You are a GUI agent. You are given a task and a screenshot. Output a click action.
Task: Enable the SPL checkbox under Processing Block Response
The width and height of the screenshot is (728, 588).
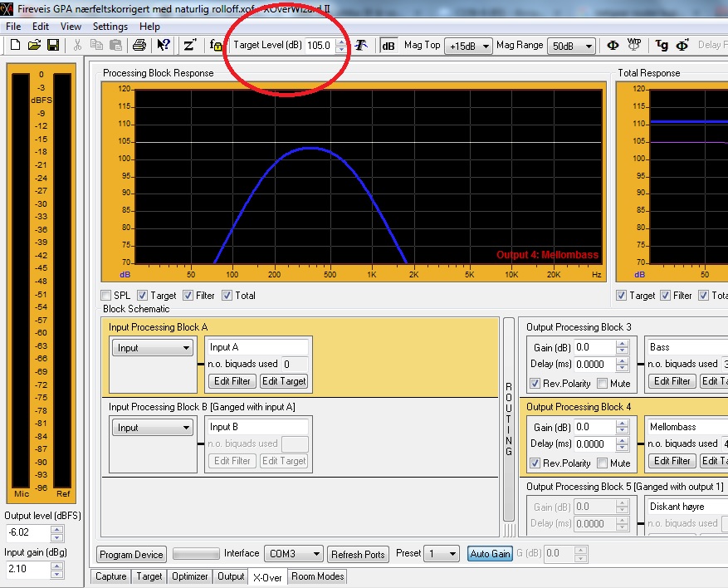[x=106, y=296]
